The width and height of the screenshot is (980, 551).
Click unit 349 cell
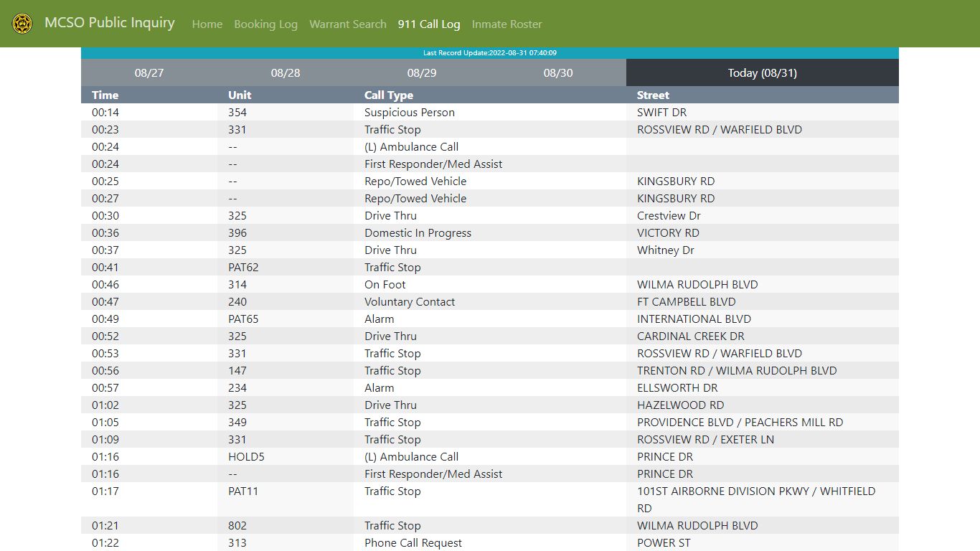[x=286, y=422]
